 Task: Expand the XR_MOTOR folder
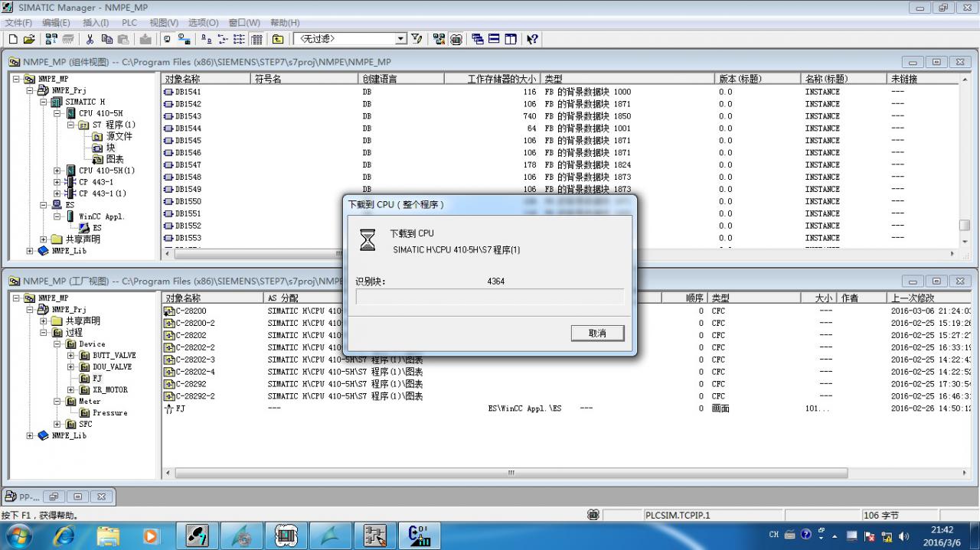click(x=72, y=390)
